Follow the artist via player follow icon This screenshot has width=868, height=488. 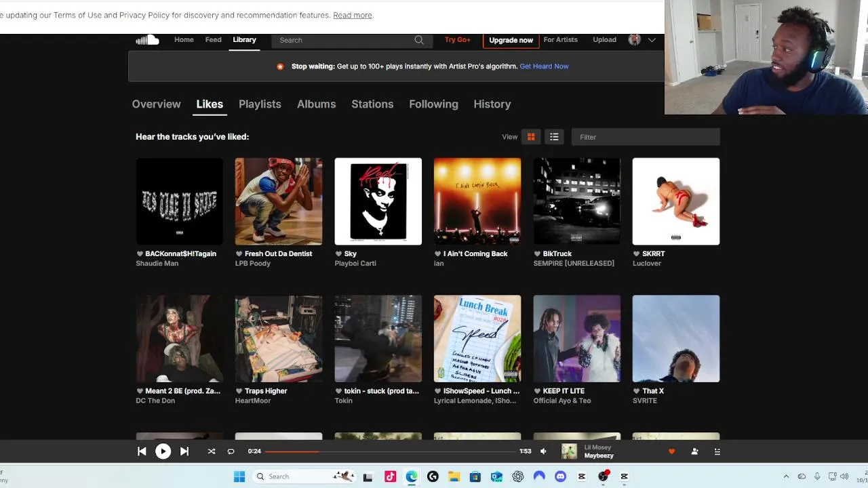694,451
